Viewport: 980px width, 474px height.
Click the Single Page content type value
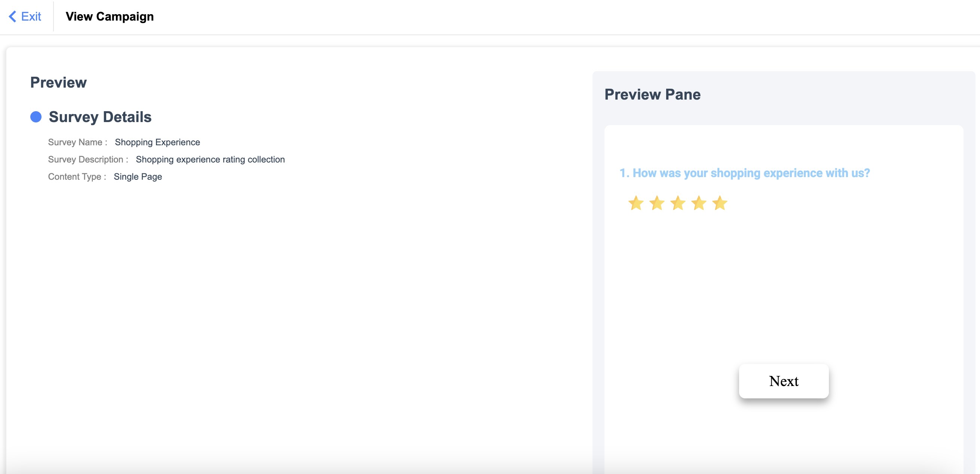coord(138,177)
